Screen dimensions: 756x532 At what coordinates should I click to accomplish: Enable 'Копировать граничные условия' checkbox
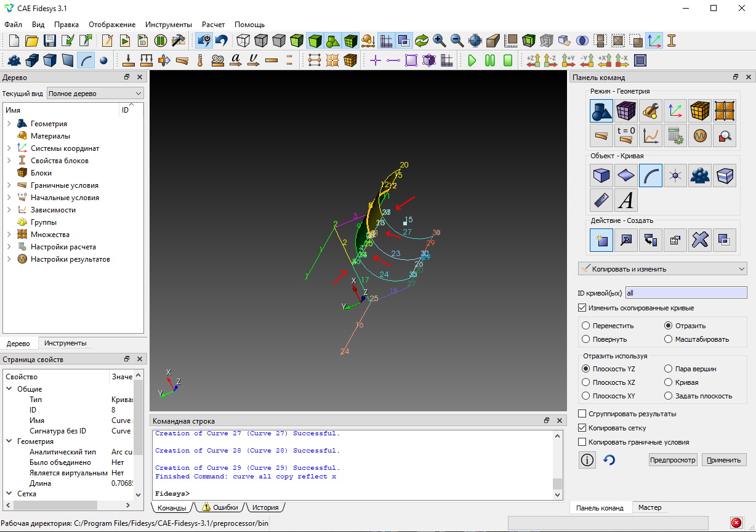tap(582, 442)
